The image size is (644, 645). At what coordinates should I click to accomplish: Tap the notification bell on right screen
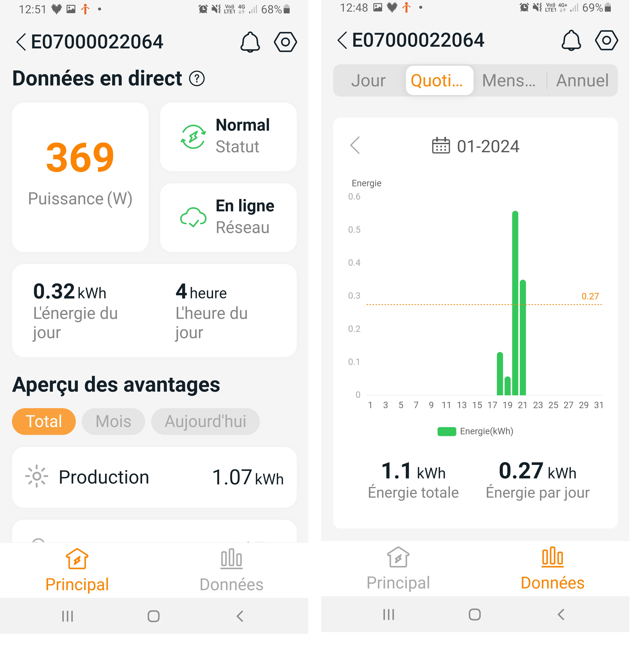point(571,40)
